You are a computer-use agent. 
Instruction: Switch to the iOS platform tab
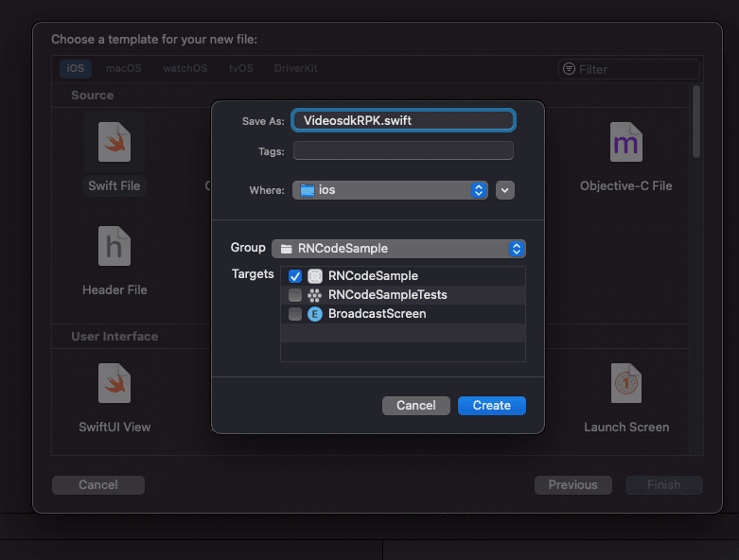(76, 68)
